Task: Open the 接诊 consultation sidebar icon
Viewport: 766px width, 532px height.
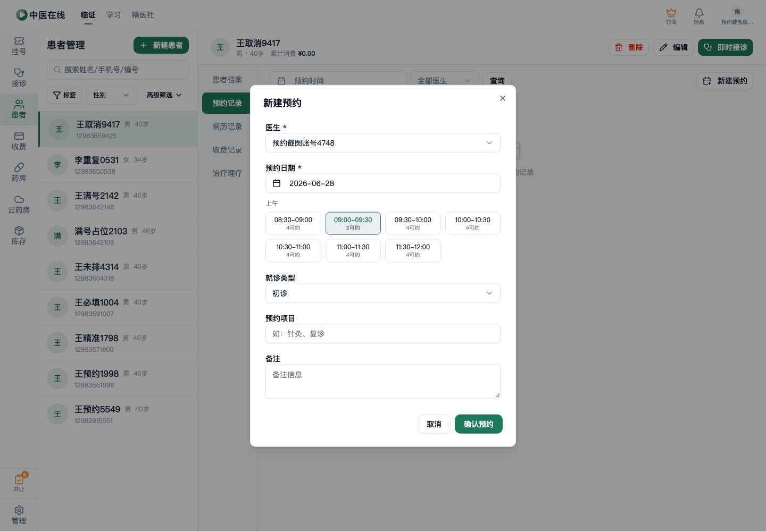Action: click(x=19, y=78)
